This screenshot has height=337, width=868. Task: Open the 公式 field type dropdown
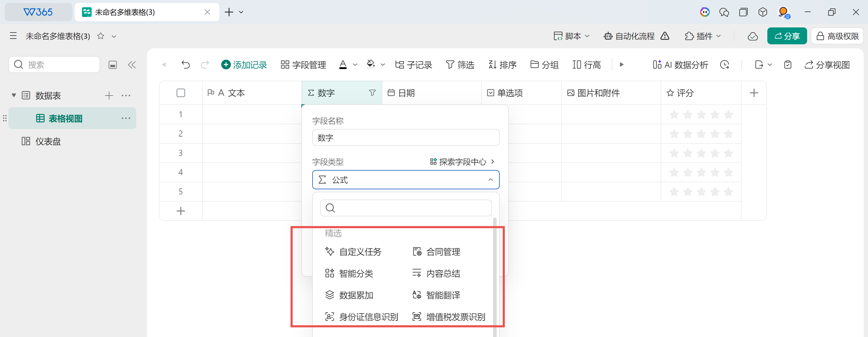point(405,180)
